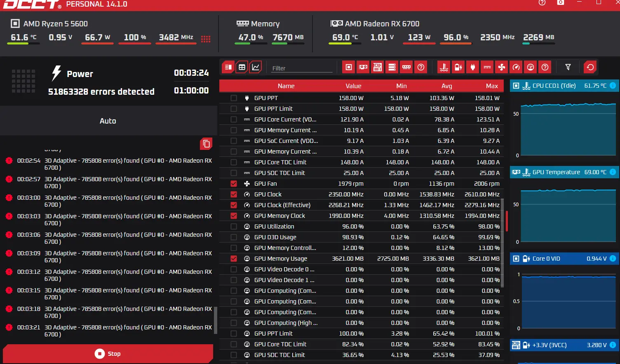Sort the table by the Name column

click(286, 86)
